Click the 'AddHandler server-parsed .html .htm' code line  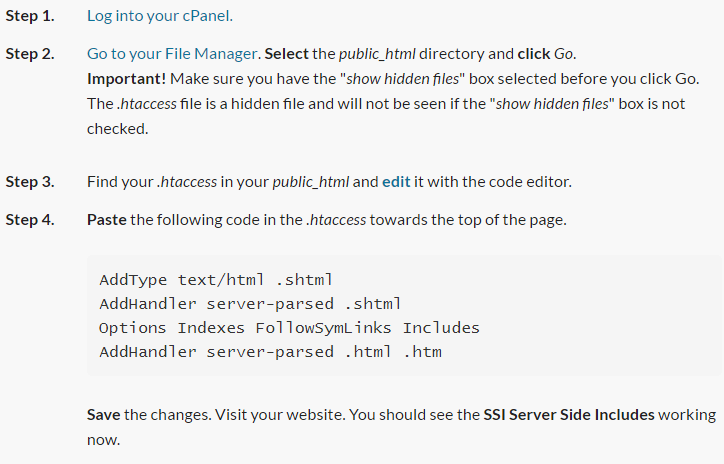270,352
